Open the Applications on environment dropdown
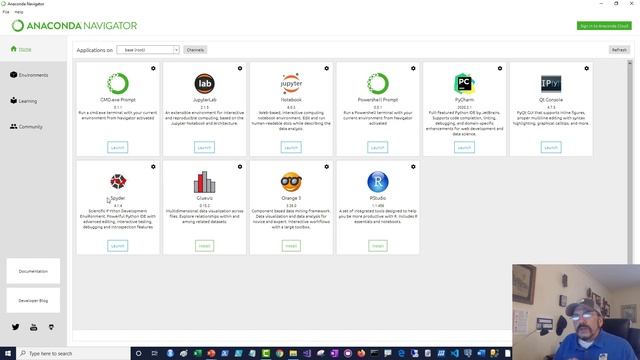640x360 pixels. tap(148, 50)
